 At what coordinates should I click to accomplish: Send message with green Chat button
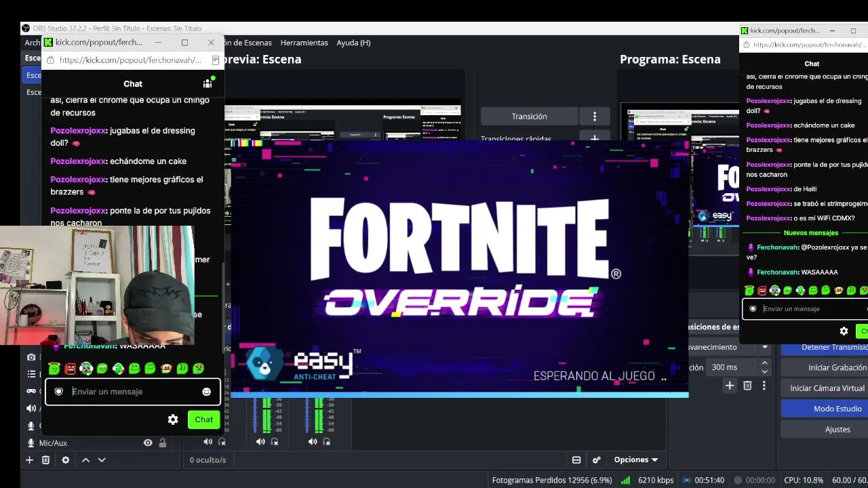203,420
